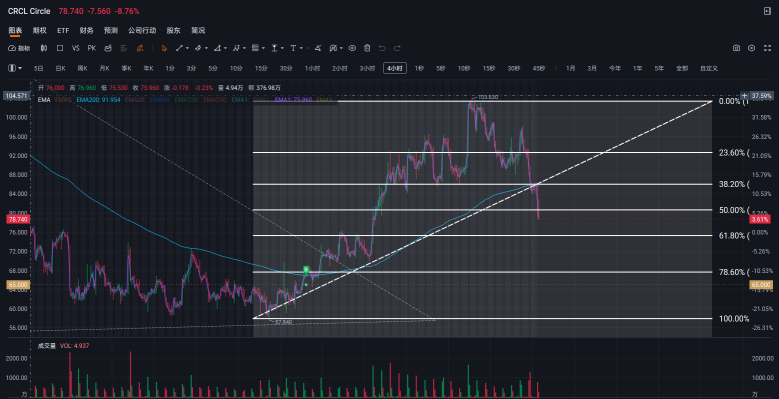Select the orange cursor pointer tool
Viewport: 779px width, 399px height.
click(x=164, y=48)
